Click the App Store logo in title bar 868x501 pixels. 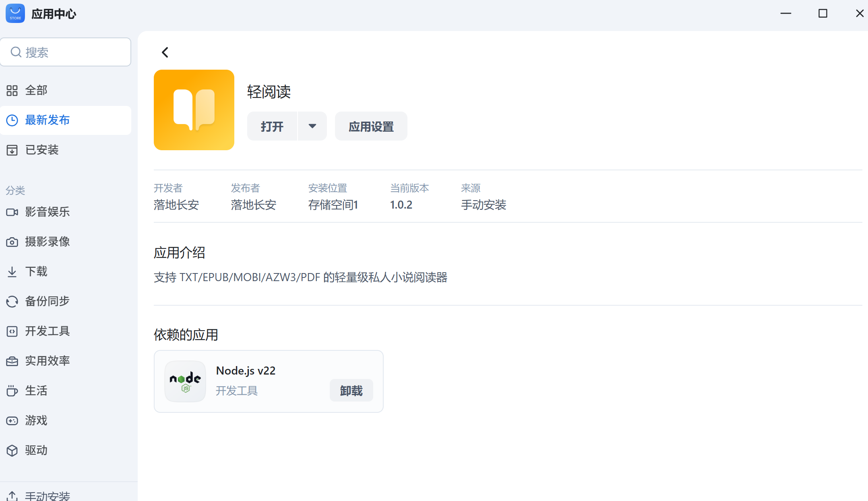[x=15, y=14]
